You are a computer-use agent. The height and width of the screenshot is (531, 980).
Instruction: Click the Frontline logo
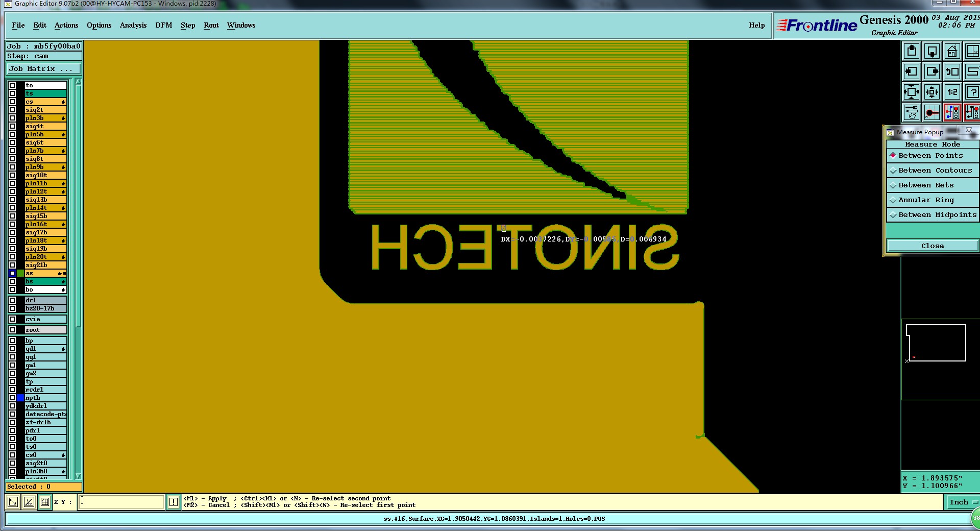tap(817, 26)
